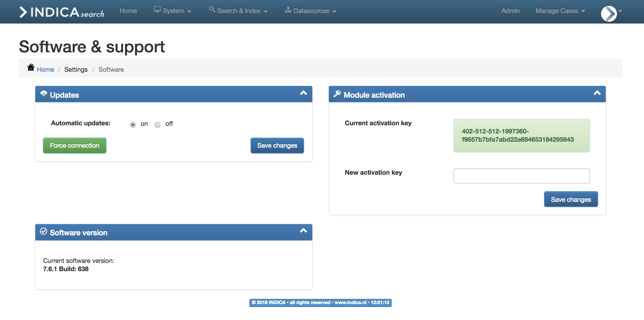Save changes in Module activation panel
Viewport: 644px width, 320px height.
[x=571, y=199]
